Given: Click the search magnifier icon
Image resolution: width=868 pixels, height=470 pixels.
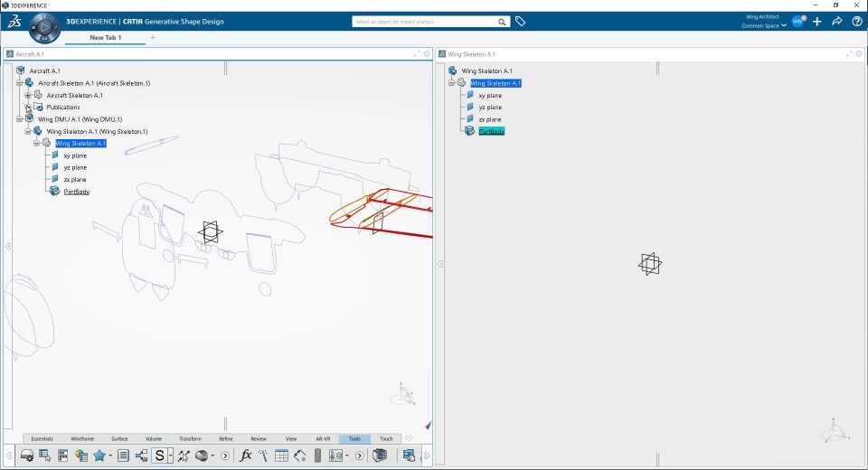Looking at the screenshot, I should tap(502, 22).
